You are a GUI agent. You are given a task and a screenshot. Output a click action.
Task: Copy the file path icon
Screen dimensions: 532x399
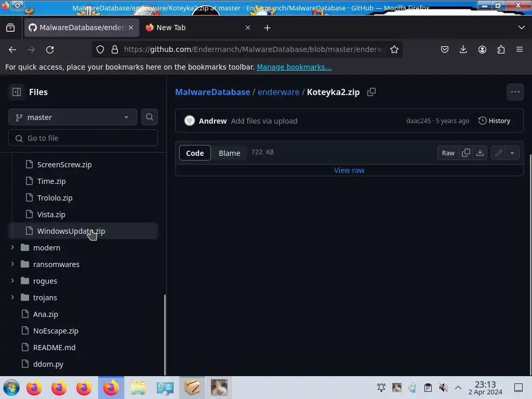pos(371,92)
